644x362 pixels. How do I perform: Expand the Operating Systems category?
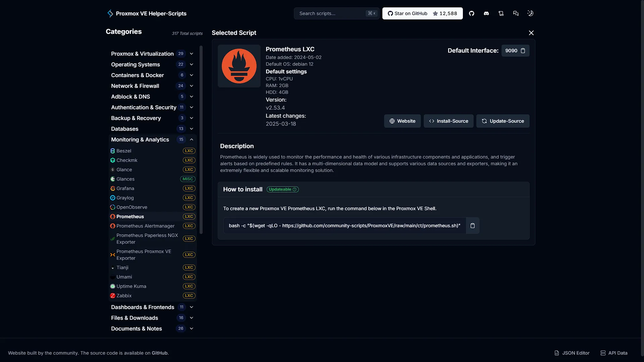point(153,64)
